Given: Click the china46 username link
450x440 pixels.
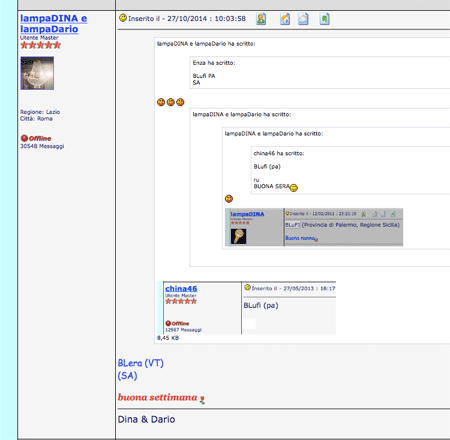Looking at the screenshot, I should (x=181, y=288).
